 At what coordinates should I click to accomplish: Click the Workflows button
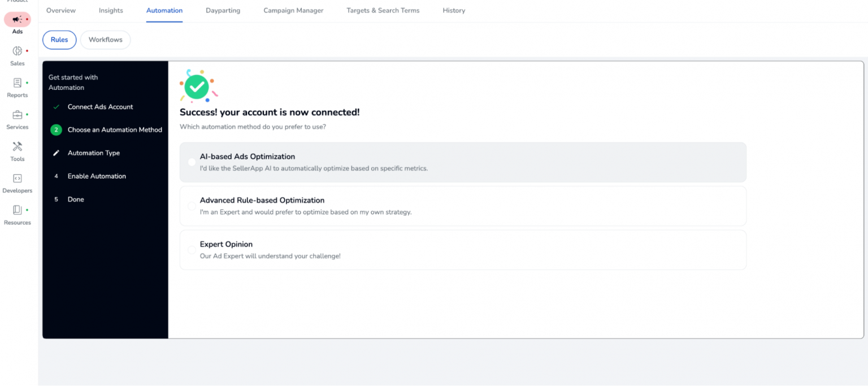coord(105,40)
